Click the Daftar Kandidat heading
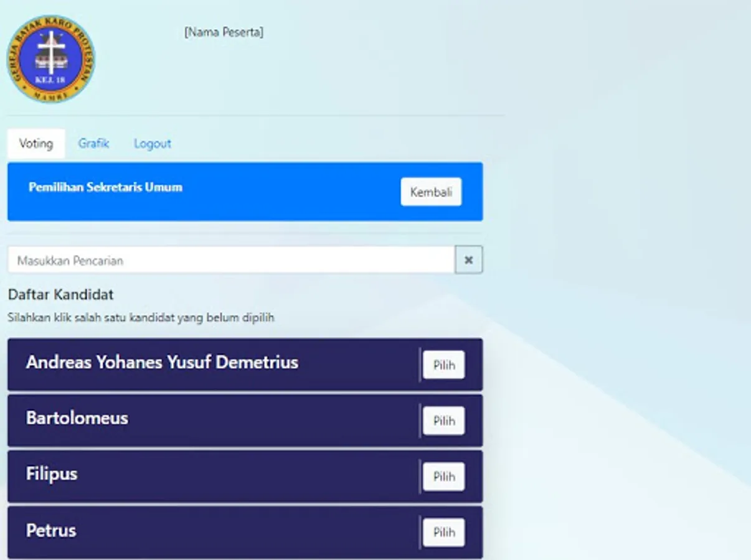This screenshot has height=560, width=751. [x=61, y=294]
